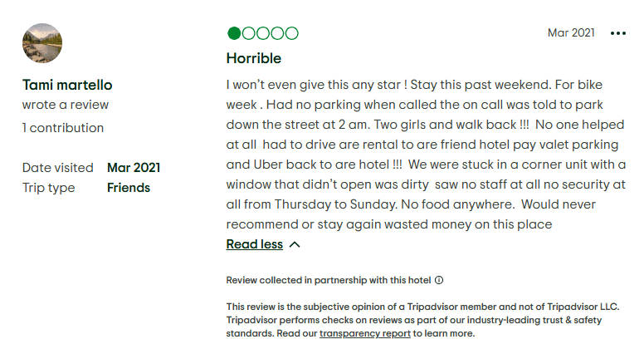This screenshot has width=644, height=349.
Task: Click the Mar 2021 review date at top right
Action: coord(571,33)
